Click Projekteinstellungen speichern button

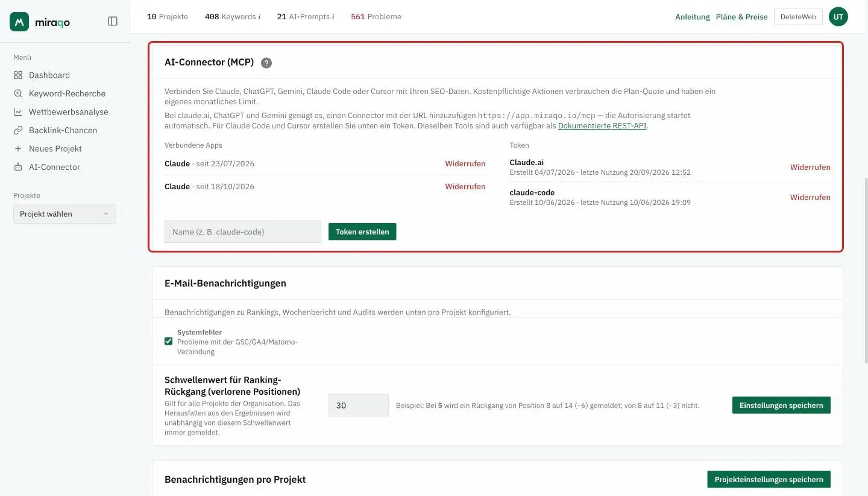point(769,479)
